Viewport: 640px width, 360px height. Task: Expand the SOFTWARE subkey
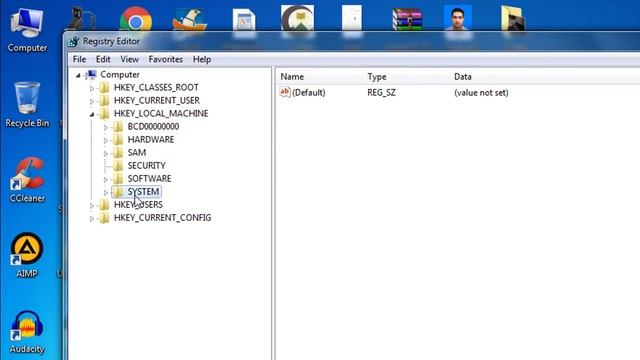pyautogui.click(x=106, y=180)
